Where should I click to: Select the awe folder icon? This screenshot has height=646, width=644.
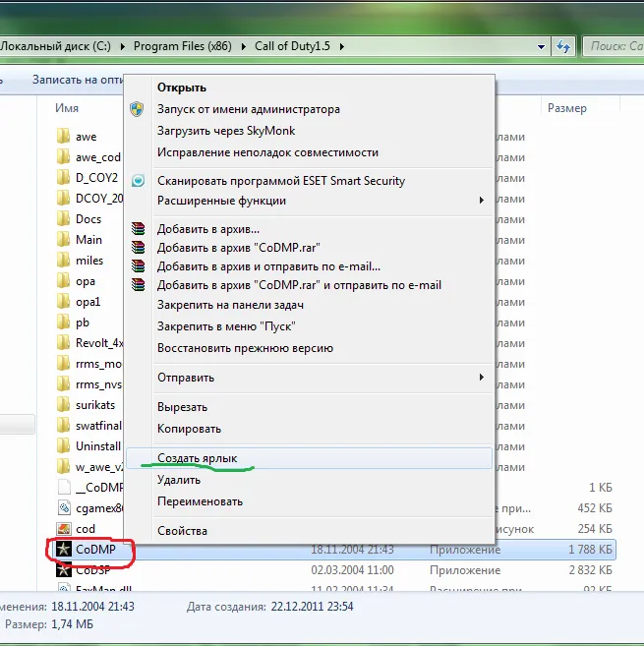pos(64,136)
